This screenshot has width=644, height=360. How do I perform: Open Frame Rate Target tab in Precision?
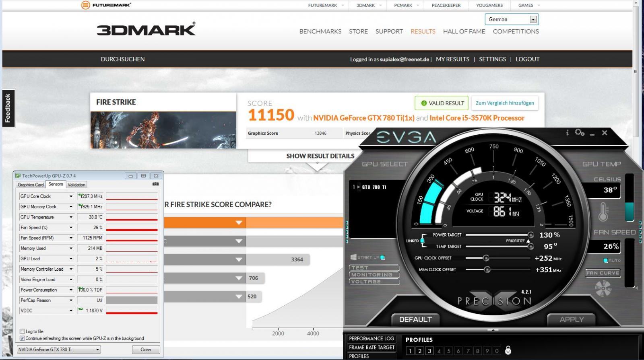372,348
